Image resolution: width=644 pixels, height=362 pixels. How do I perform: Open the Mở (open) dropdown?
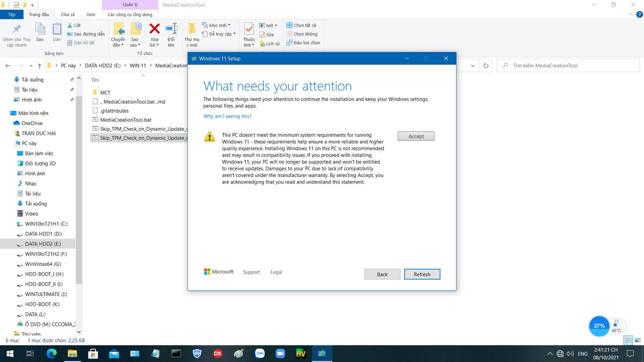(269, 26)
